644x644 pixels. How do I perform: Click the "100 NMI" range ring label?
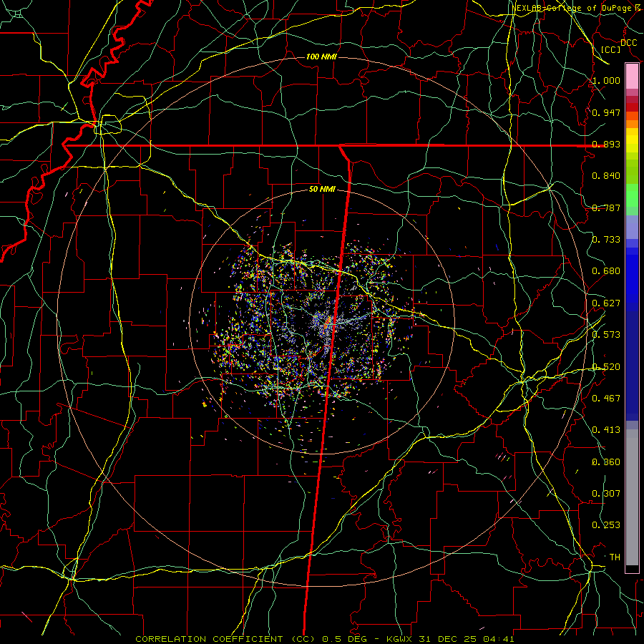pyautogui.click(x=321, y=57)
